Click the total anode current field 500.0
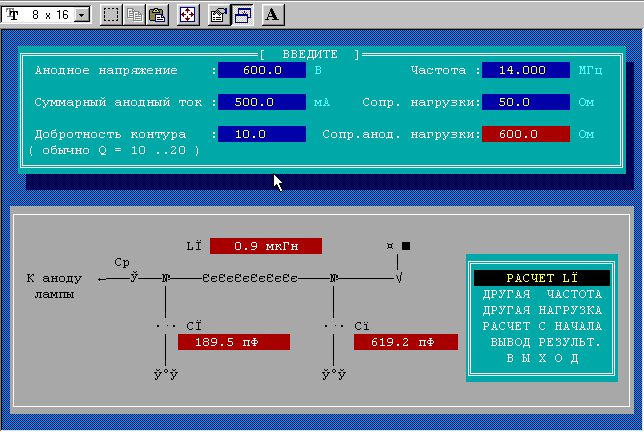Image resolution: width=644 pixels, height=432 pixels. [x=261, y=102]
